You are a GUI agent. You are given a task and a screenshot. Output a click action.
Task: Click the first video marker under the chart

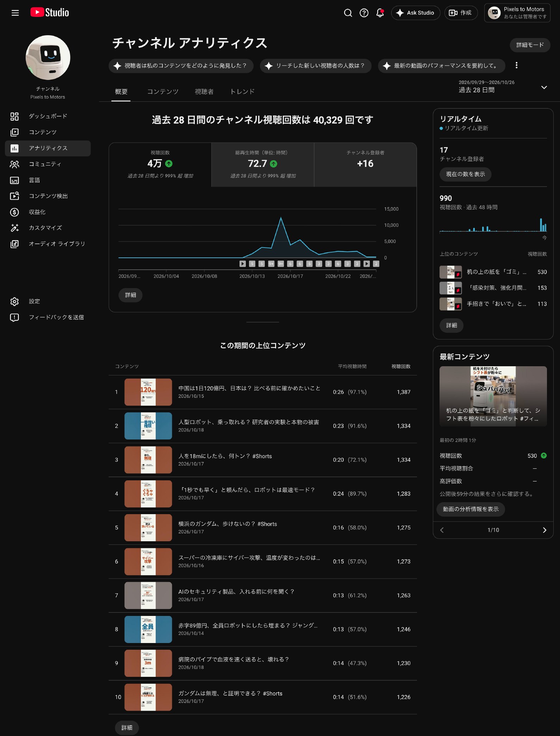tap(243, 264)
